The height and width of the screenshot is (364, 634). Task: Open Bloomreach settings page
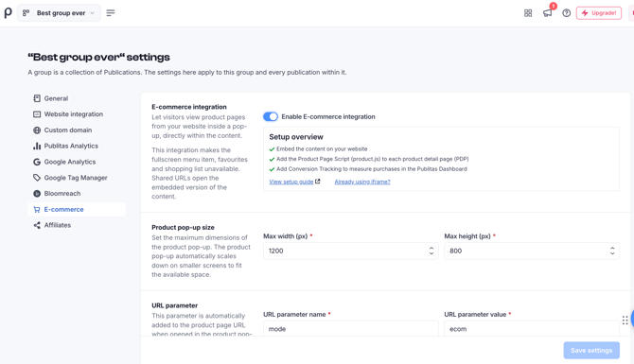pos(77,194)
